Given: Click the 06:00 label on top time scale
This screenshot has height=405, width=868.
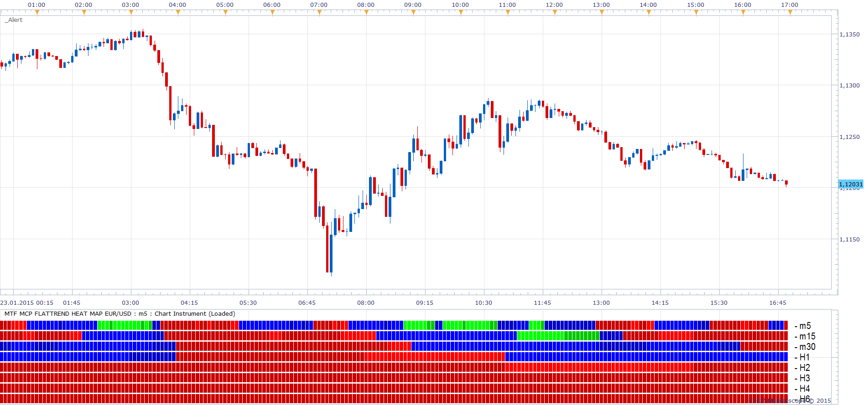Looking at the screenshot, I should tap(272, 5).
